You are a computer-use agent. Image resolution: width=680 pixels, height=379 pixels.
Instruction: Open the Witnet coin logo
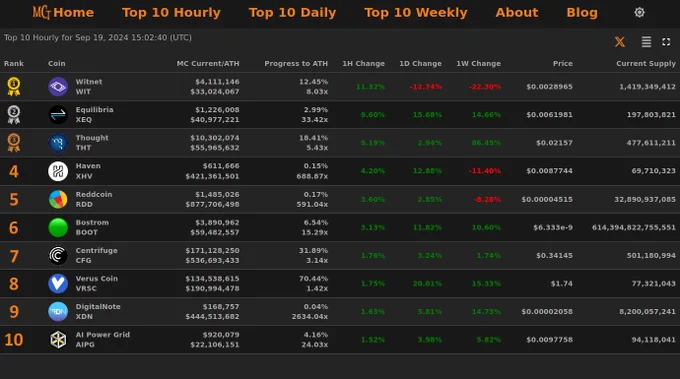tap(58, 87)
